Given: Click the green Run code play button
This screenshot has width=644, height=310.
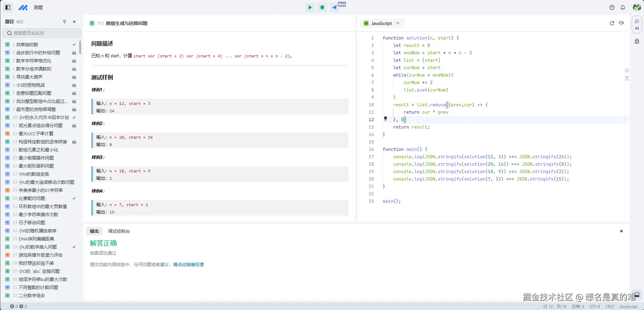Looking at the screenshot, I should (310, 7).
